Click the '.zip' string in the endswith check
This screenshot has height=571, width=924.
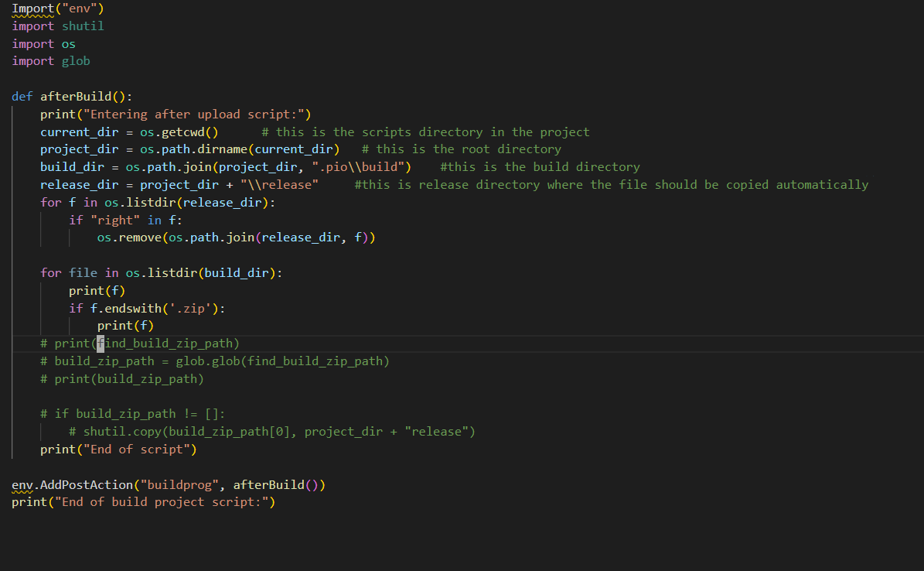[189, 308]
